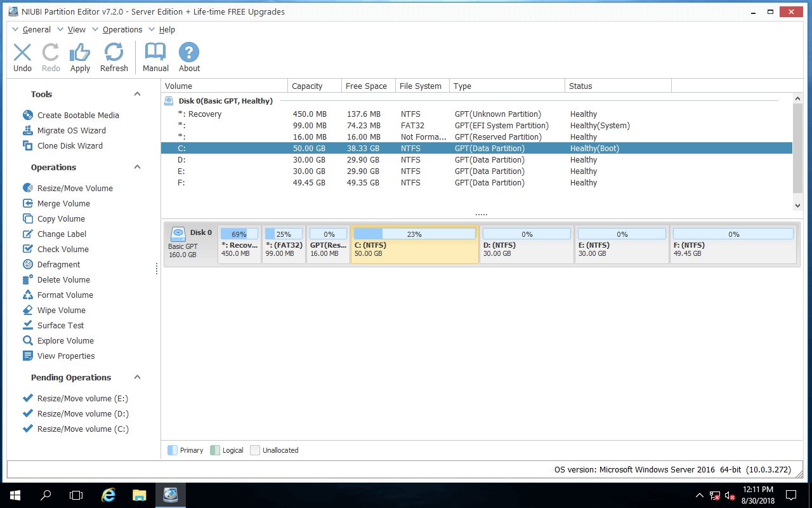Screen dimensions: 812x508
Task: Click the Logical legend color swatch
Action: pos(215,450)
